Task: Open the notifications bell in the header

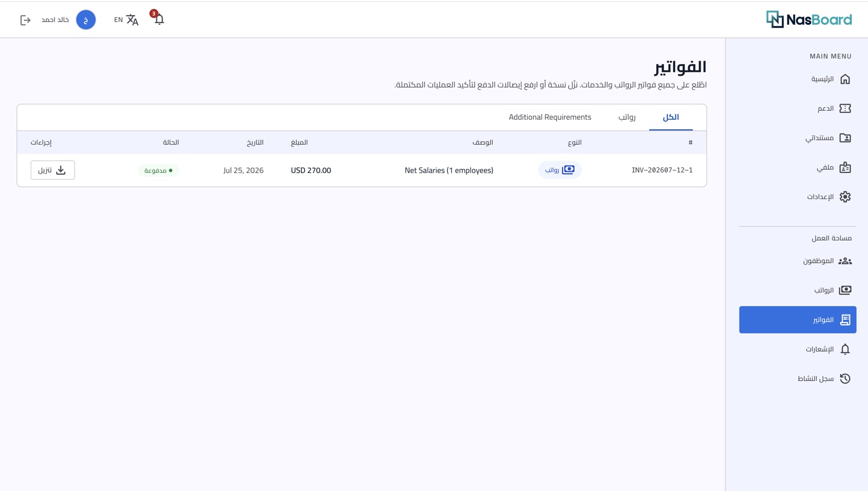Action: coord(159,20)
